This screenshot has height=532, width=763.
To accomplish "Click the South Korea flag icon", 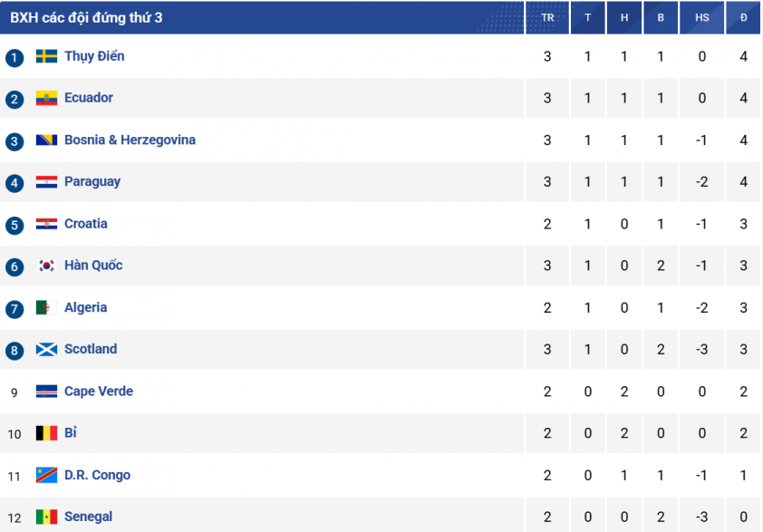I will [x=46, y=266].
